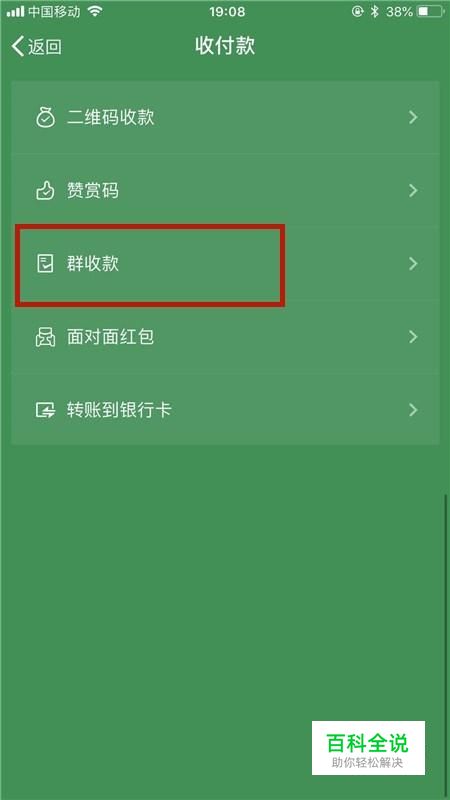Tap the 群收款 receipt icon

click(x=45, y=264)
